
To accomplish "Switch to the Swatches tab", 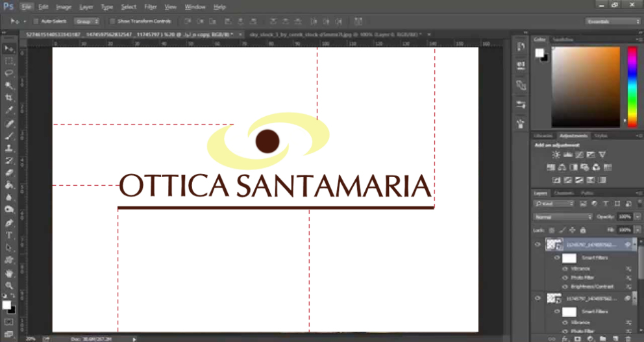I will click(561, 40).
